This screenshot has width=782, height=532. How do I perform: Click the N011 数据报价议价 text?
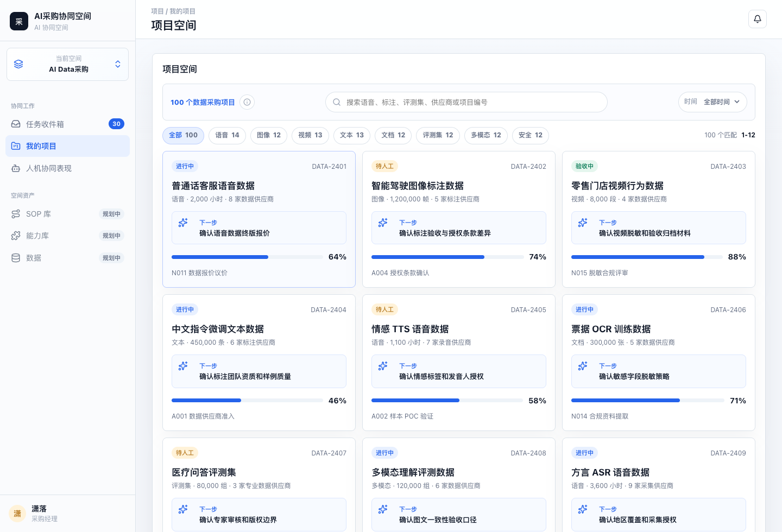click(x=199, y=273)
